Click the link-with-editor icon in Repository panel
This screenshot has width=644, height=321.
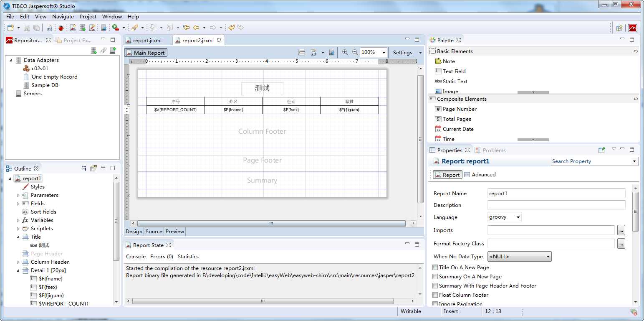pos(103,51)
